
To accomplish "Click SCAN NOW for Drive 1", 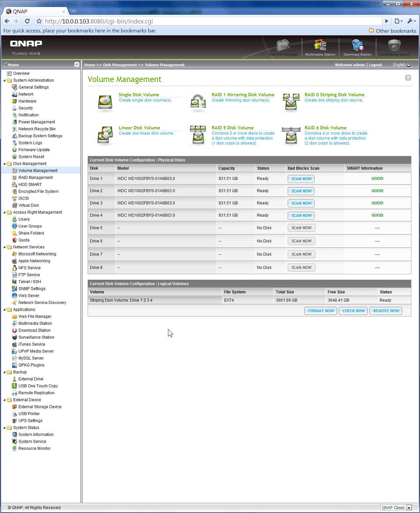I will click(x=301, y=179).
